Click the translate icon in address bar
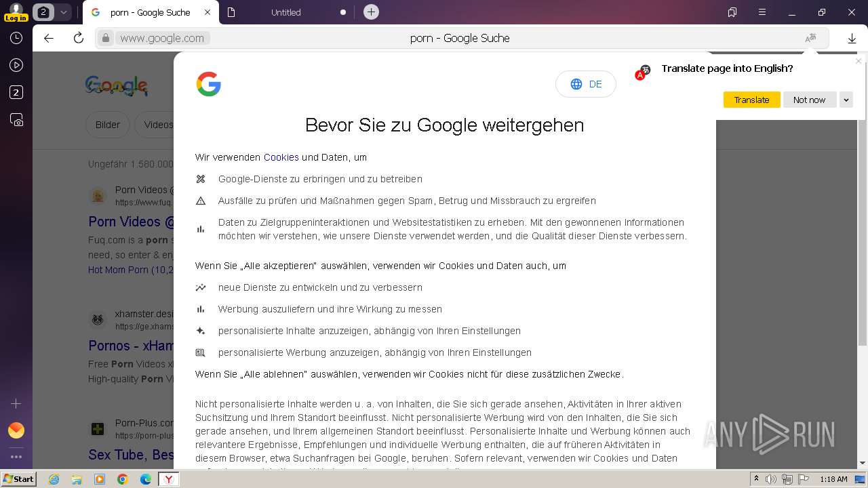Screen dimensions: 868x488 (810, 39)
